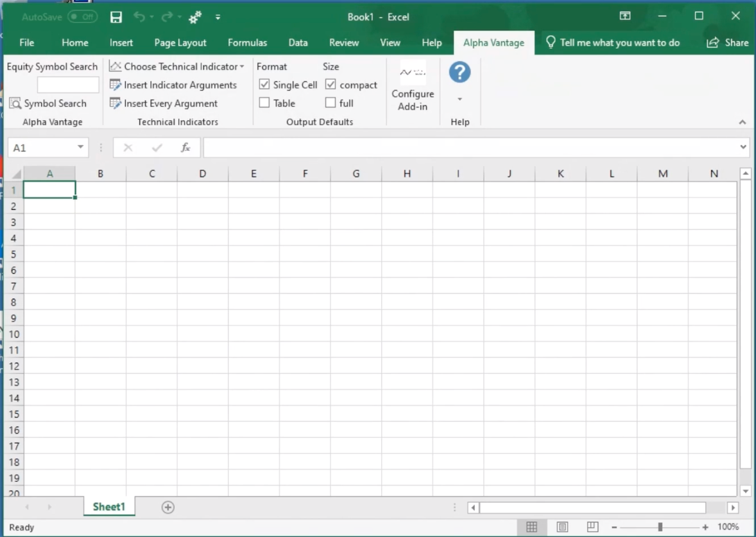This screenshot has width=756, height=537.
Task: Click Insert Indicator Arguments
Action: coord(173,85)
